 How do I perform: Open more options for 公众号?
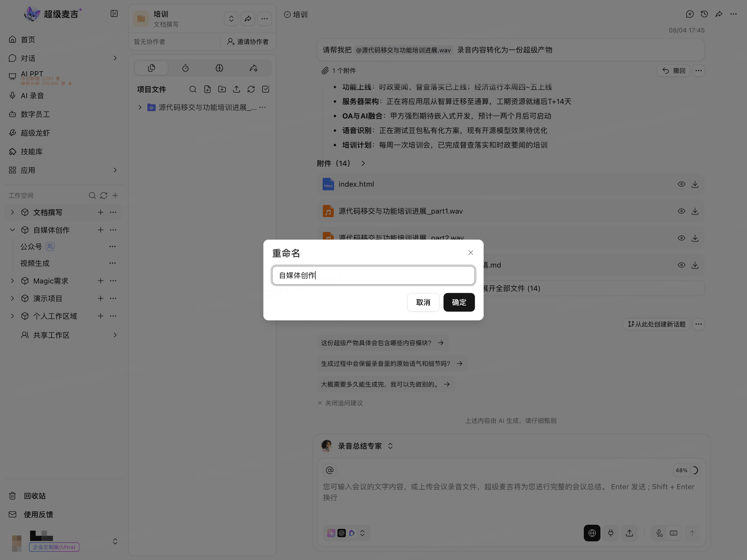[x=112, y=246]
